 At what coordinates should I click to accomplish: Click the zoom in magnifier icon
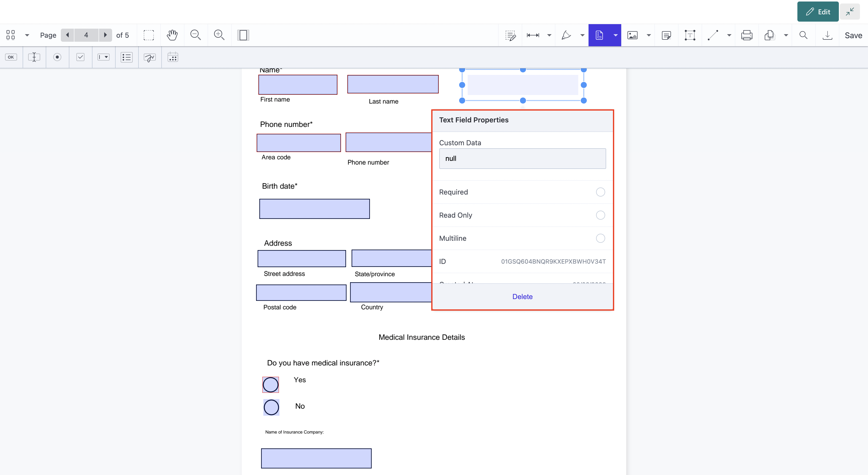click(219, 35)
